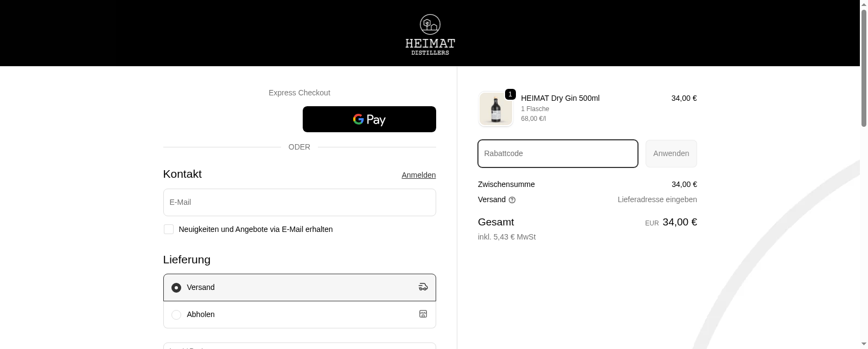Click Lieferadresse eingeben beside Versand
Screen dimensions: 868x349
(x=656, y=199)
